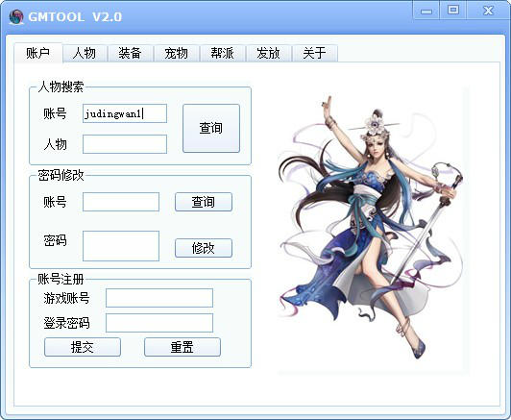The height and width of the screenshot is (420, 511).
Task: Open the 装备 tab
Action: pyautogui.click(x=130, y=53)
